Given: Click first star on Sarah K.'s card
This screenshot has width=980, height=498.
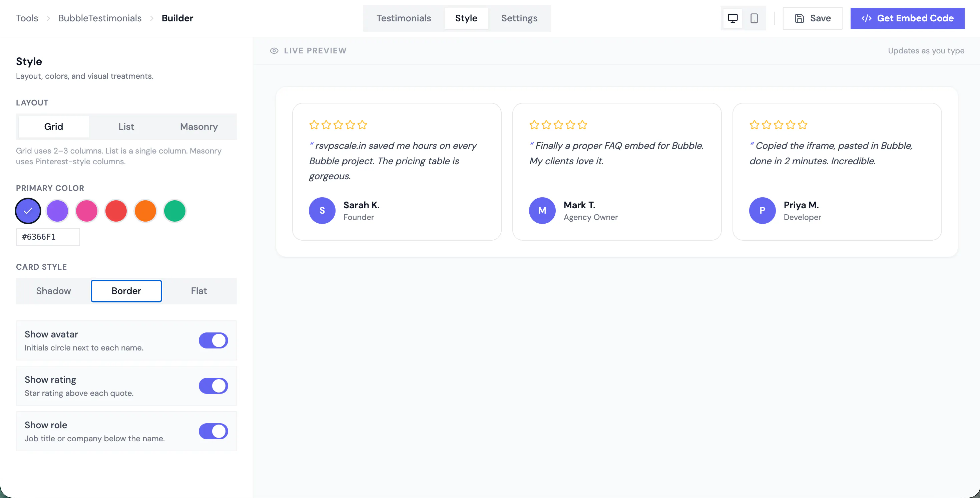Looking at the screenshot, I should coord(314,124).
